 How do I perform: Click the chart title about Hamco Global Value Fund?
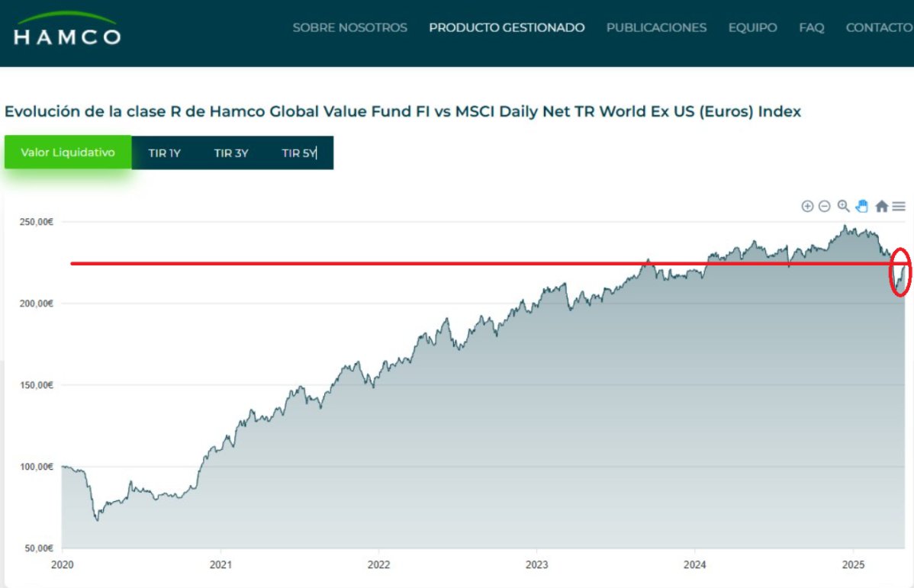point(403,111)
